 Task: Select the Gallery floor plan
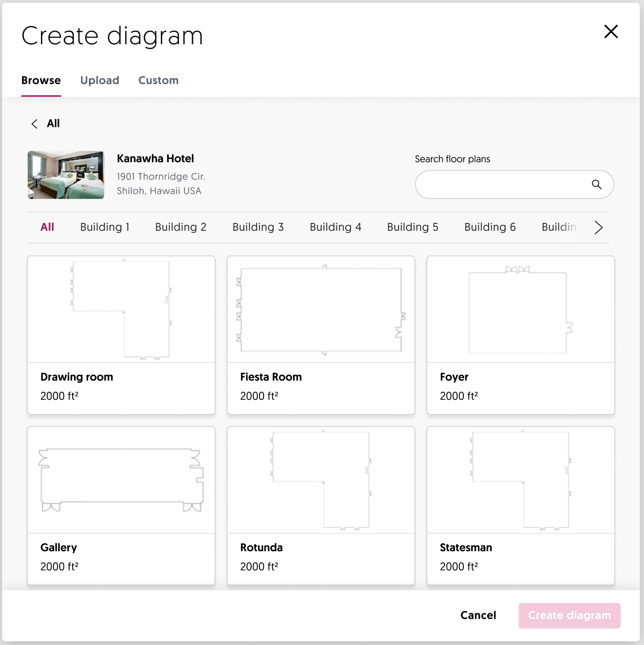point(121,505)
